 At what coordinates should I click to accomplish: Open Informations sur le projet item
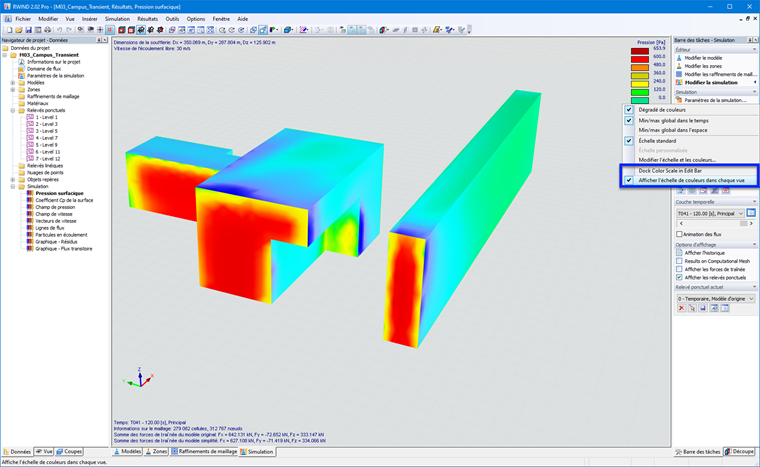pyautogui.click(x=53, y=62)
